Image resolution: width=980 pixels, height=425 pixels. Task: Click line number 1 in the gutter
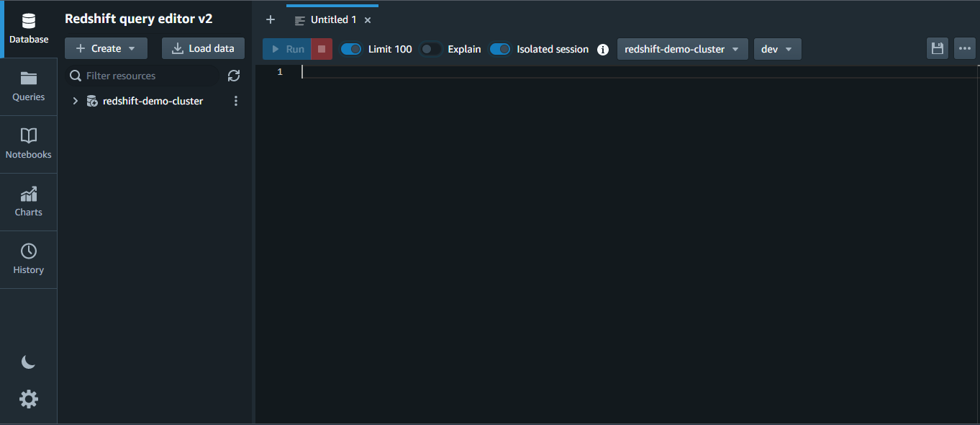coord(280,72)
